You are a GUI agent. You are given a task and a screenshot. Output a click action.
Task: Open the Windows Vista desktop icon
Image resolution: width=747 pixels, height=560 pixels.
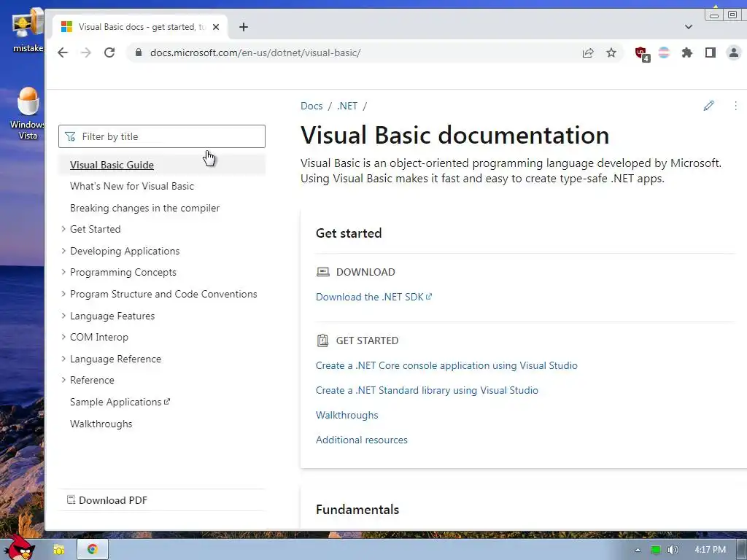(28, 113)
